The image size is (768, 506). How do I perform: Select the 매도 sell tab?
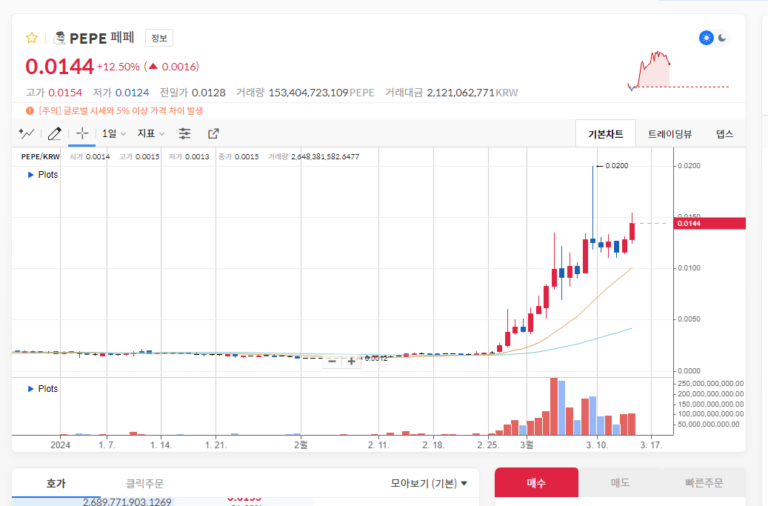620,483
